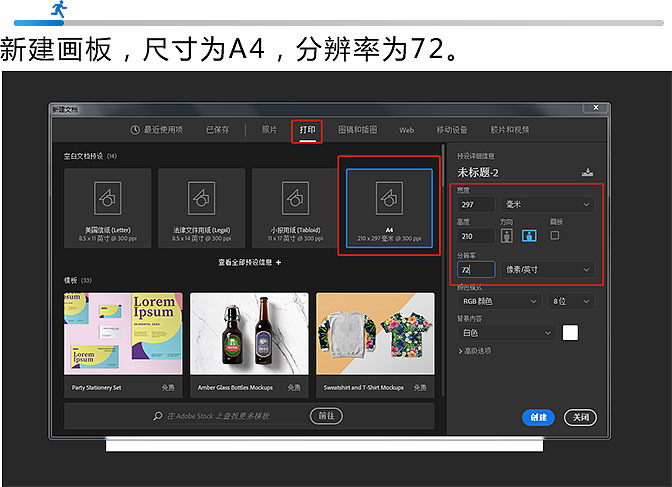Click the blue 创建 button
Viewport: 672px width, 487px height.
(538, 417)
